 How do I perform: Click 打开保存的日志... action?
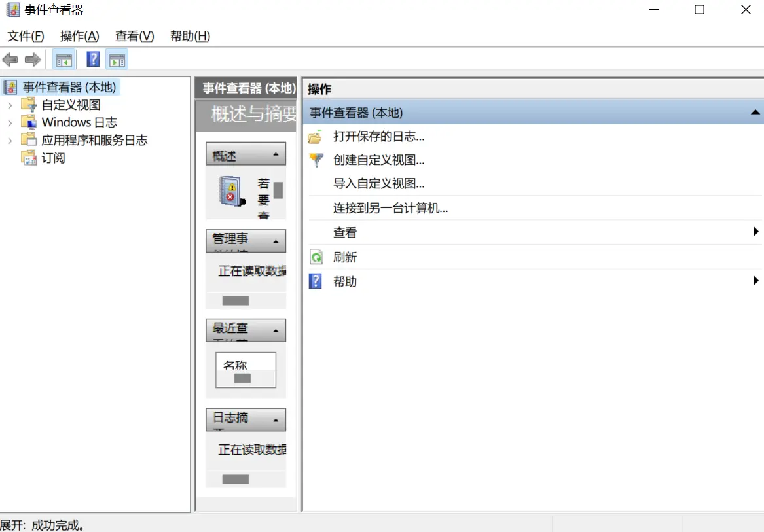pyautogui.click(x=378, y=136)
